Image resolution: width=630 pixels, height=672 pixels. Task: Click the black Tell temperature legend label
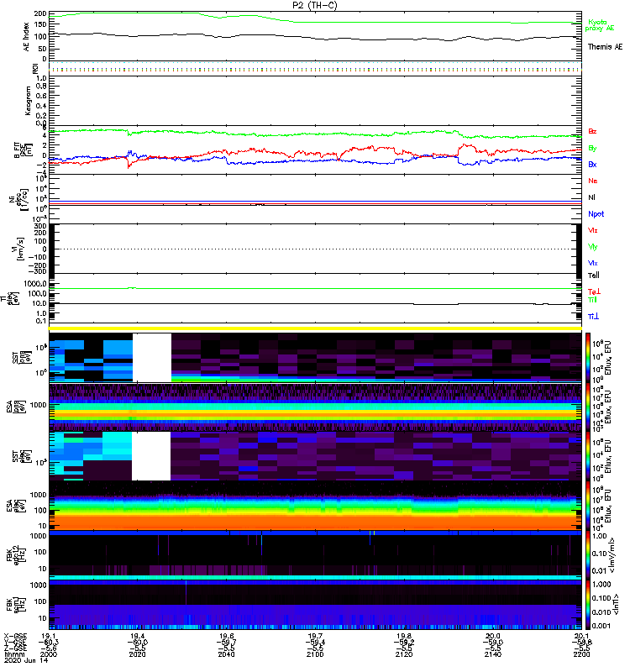click(594, 276)
